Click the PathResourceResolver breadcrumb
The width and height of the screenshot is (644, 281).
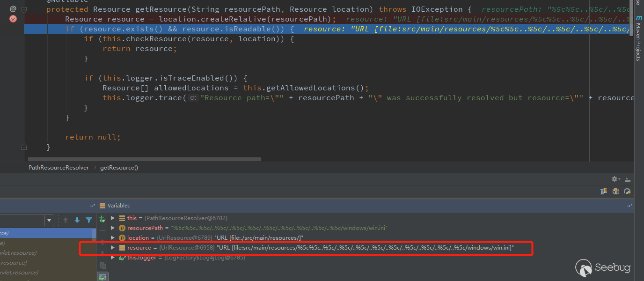coord(58,167)
